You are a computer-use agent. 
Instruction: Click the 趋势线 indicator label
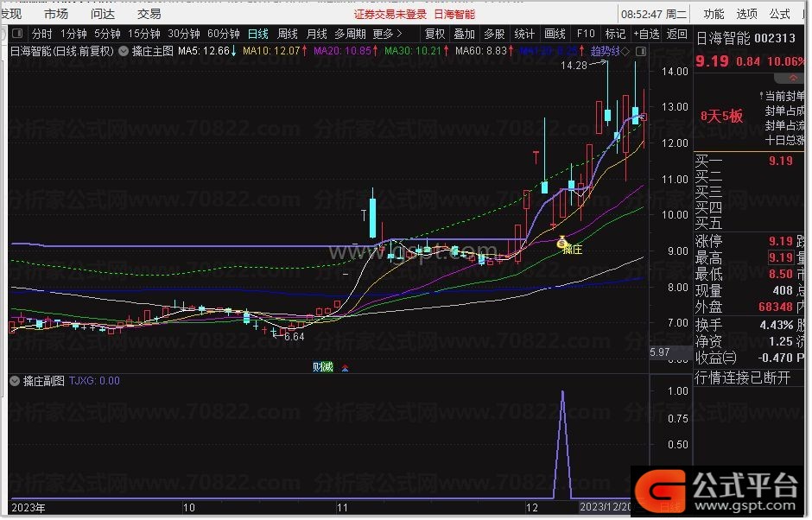[606, 51]
